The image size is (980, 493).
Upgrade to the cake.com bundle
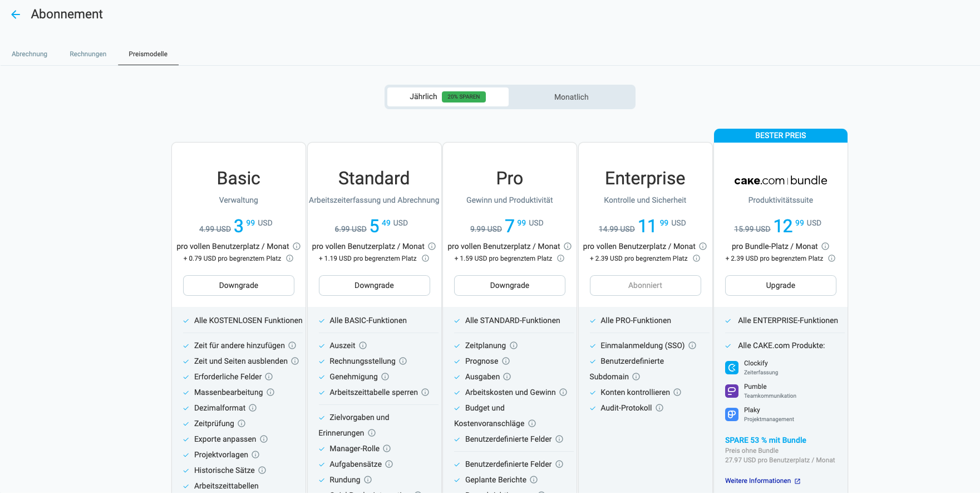pyautogui.click(x=781, y=285)
